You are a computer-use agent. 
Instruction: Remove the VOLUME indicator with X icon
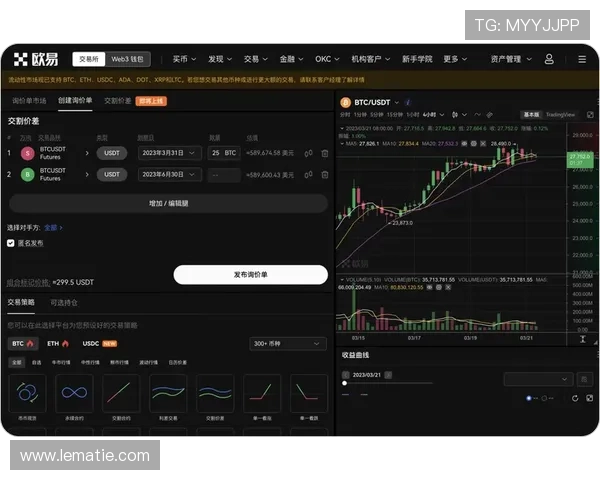[448, 287]
